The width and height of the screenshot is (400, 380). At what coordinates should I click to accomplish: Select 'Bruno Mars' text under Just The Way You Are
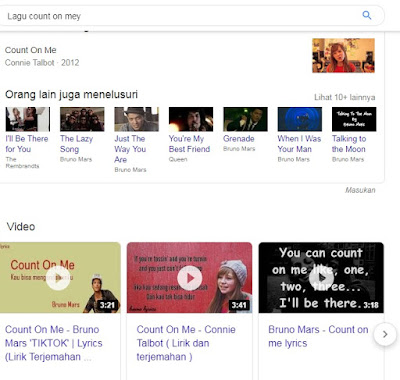[130, 170]
